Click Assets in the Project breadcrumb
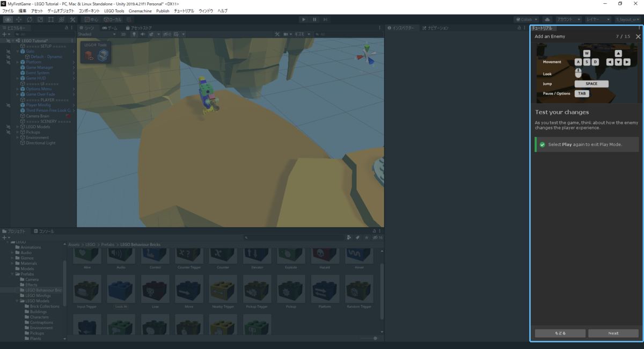This screenshot has height=349, width=644. pyautogui.click(x=74, y=244)
